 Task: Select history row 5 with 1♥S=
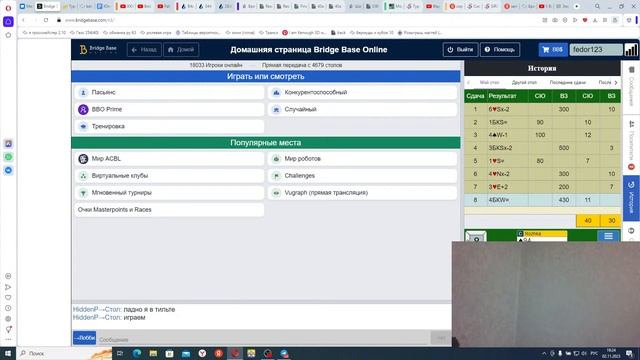tap(542, 161)
